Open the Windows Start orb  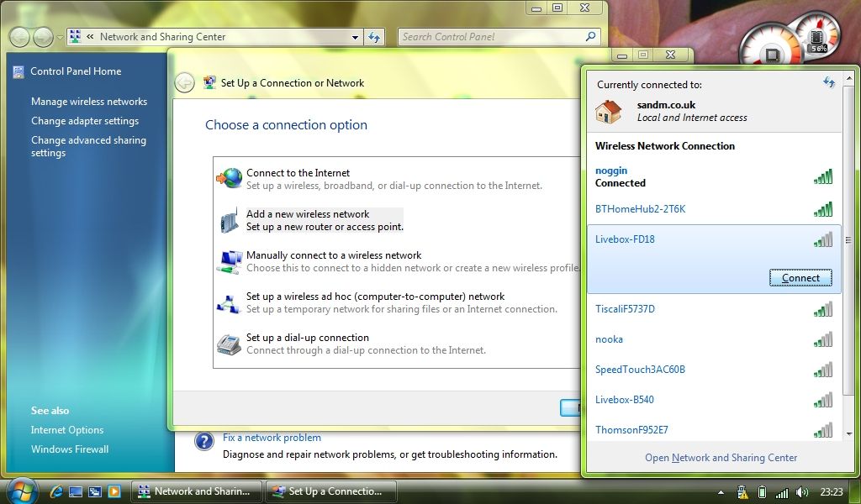click(22, 491)
